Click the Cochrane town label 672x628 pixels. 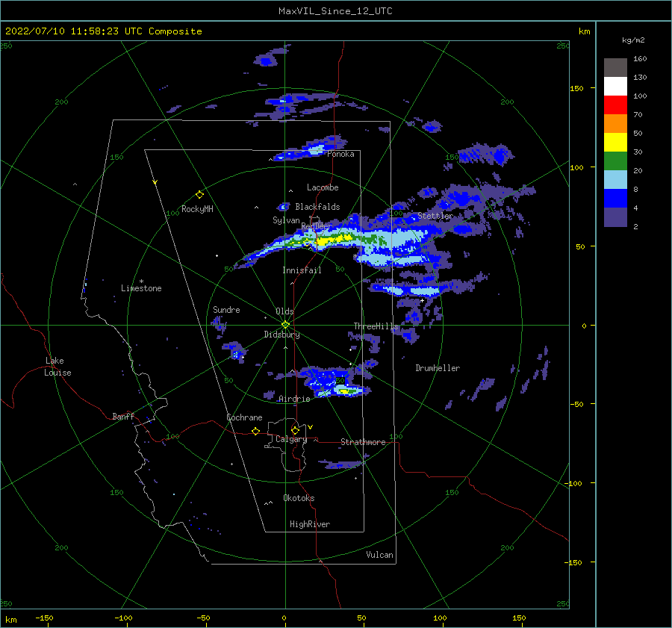coord(244,417)
